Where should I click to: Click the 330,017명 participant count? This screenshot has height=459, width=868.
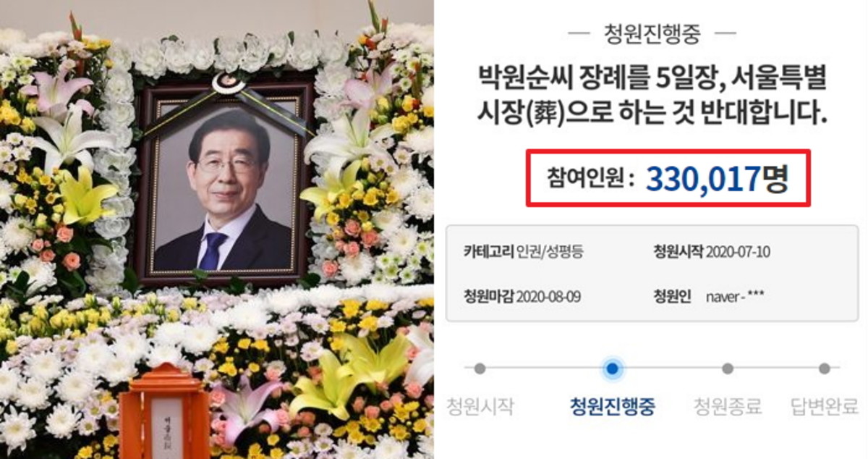click(x=716, y=178)
